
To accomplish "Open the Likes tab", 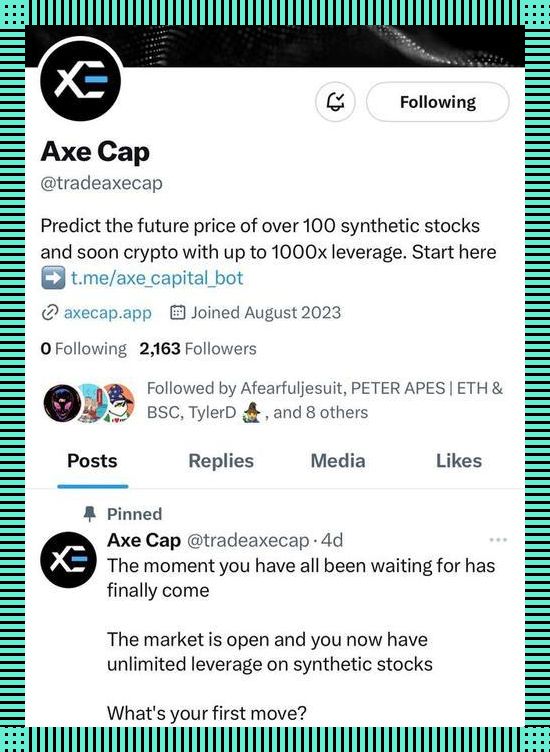I will pos(459,461).
